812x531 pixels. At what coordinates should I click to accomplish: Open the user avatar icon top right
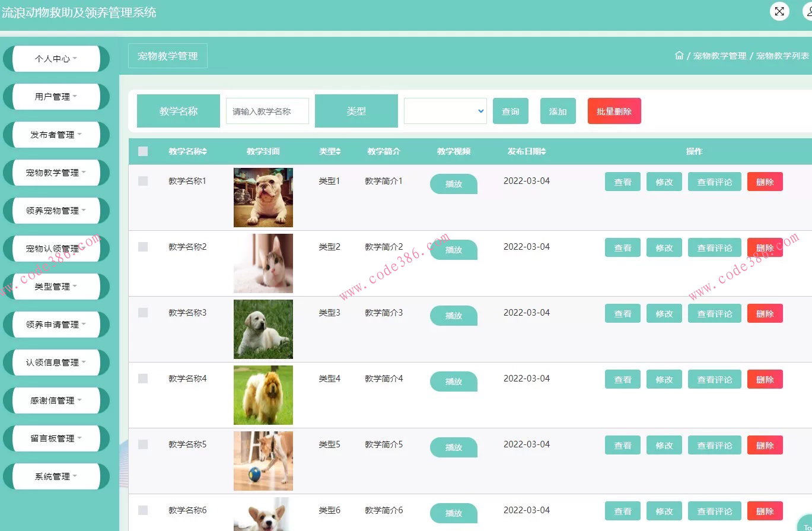(x=808, y=12)
